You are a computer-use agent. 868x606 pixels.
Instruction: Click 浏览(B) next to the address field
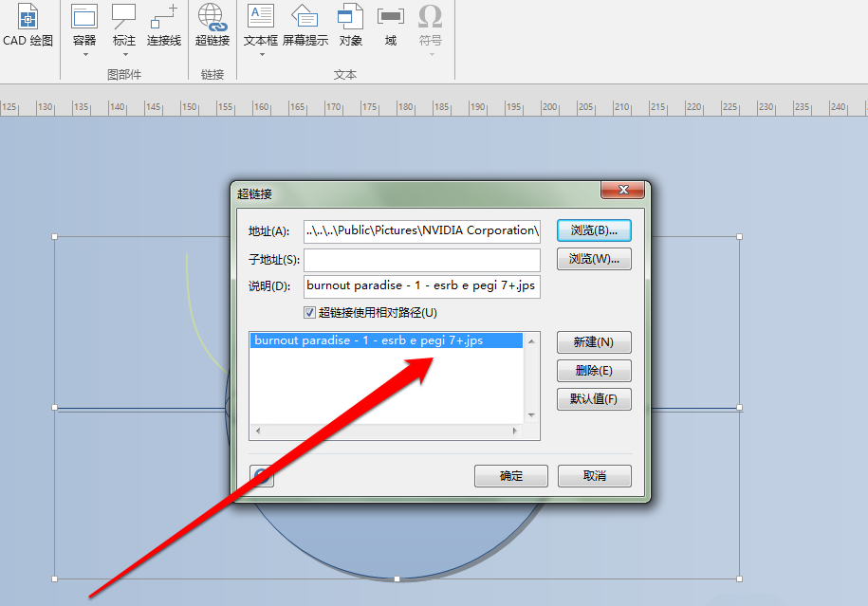594,230
